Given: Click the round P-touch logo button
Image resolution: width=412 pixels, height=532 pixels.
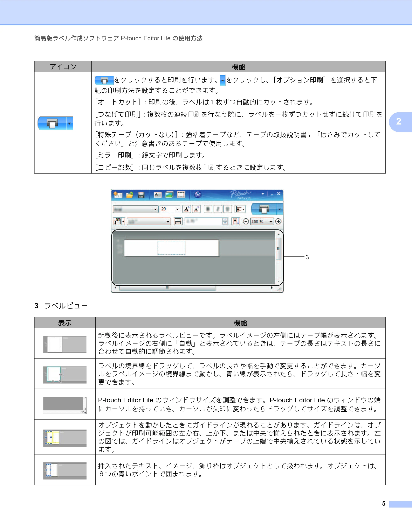Looking at the screenshot, I should coord(198,195).
